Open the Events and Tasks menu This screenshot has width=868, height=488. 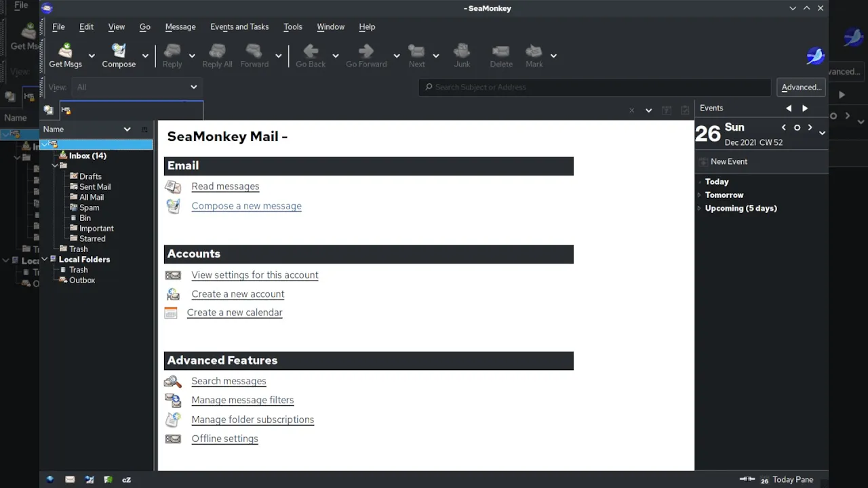pos(239,26)
